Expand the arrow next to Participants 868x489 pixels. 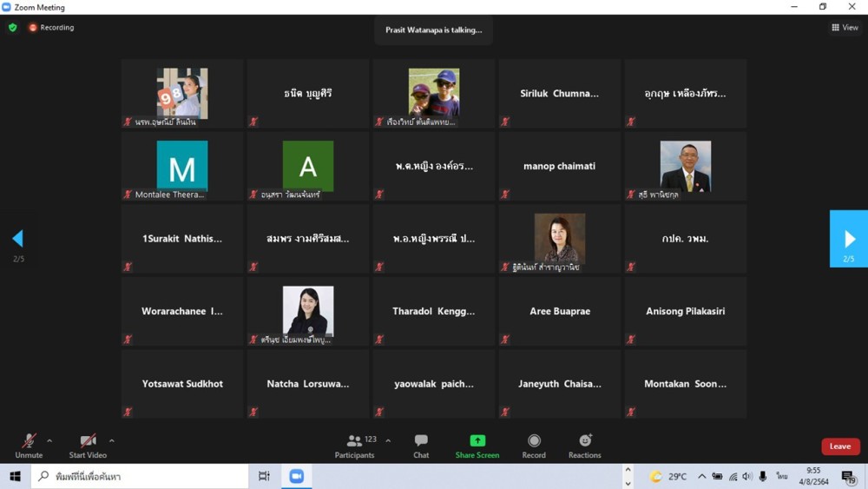coord(388,441)
